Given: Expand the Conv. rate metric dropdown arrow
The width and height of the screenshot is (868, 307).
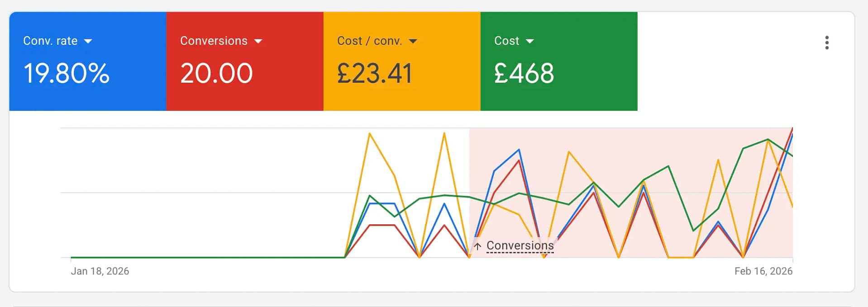Looking at the screenshot, I should tap(88, 41).
